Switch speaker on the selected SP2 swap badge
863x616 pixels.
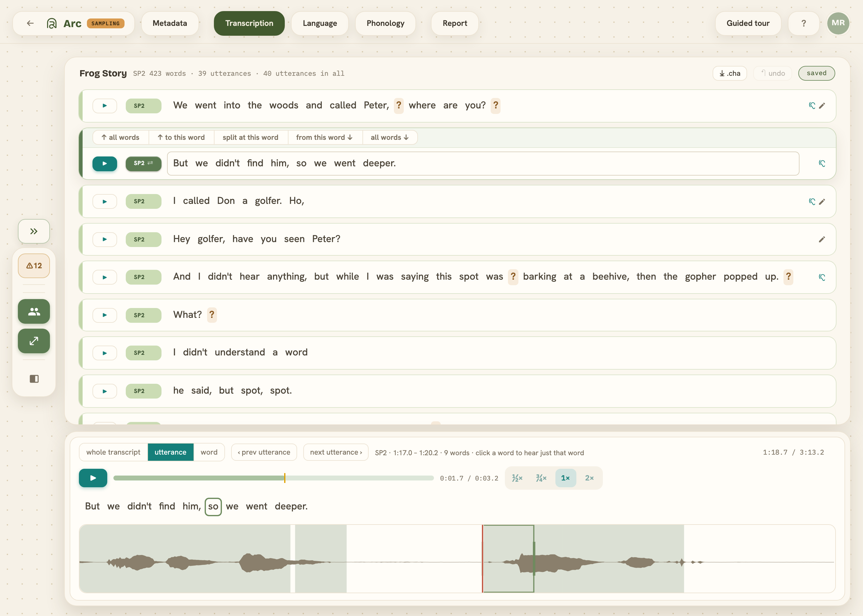[x=143, y=164]
